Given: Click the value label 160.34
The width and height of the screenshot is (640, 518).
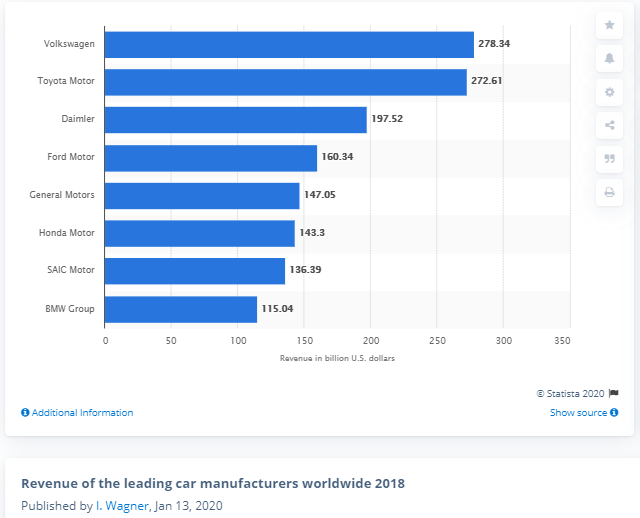Looking at the screenshot, I should pos(337,157).
